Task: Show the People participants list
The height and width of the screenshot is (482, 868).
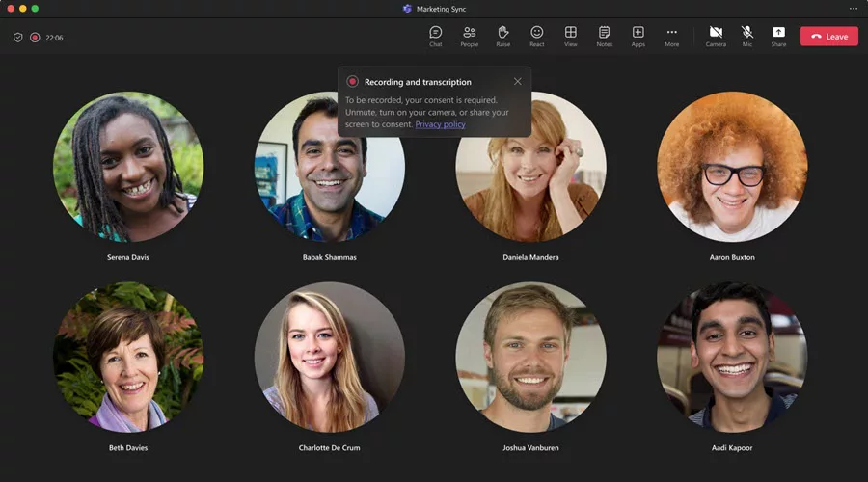Action: [469, 36]
